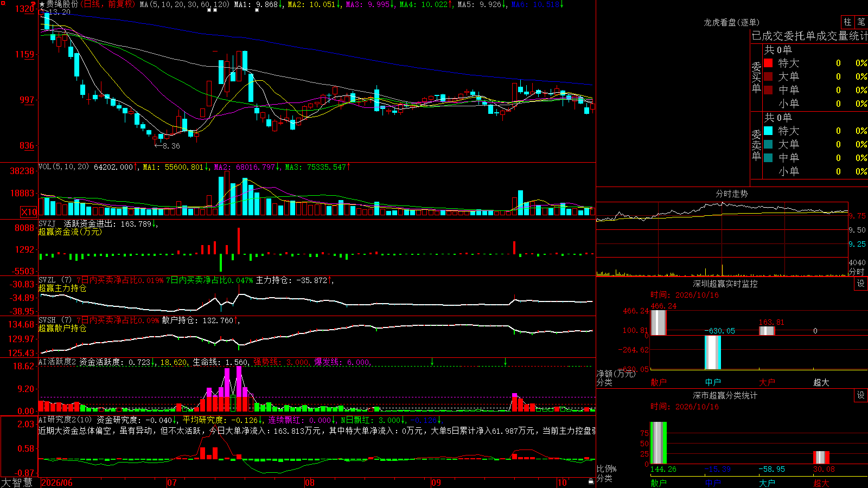Click the dark red 大单 buy swatch
The image size is (868, 488).
768,76
